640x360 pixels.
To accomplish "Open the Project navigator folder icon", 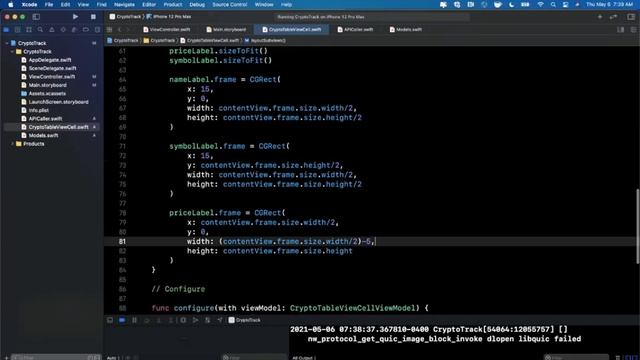I will pyautogui.click(x=6, y=29).
